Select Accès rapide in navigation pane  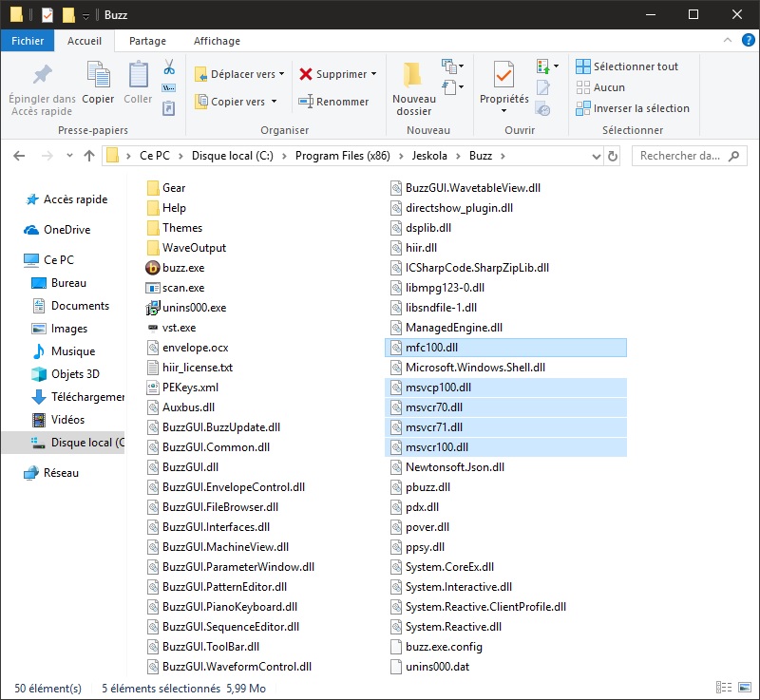(66, 199)
